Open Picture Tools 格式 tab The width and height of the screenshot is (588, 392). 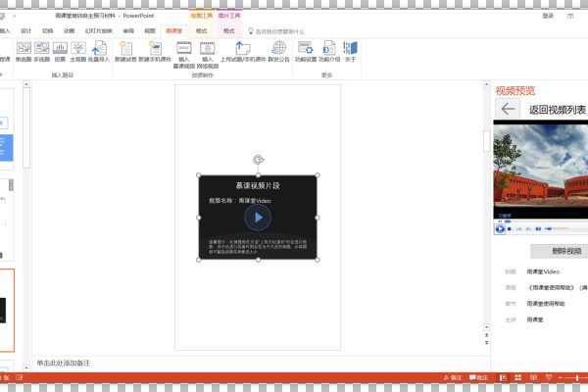[229, 30]
